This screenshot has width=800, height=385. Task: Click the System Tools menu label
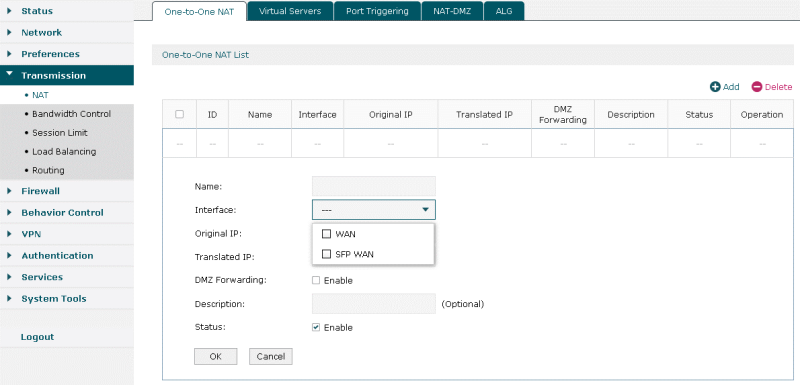(x=54, y=298)
